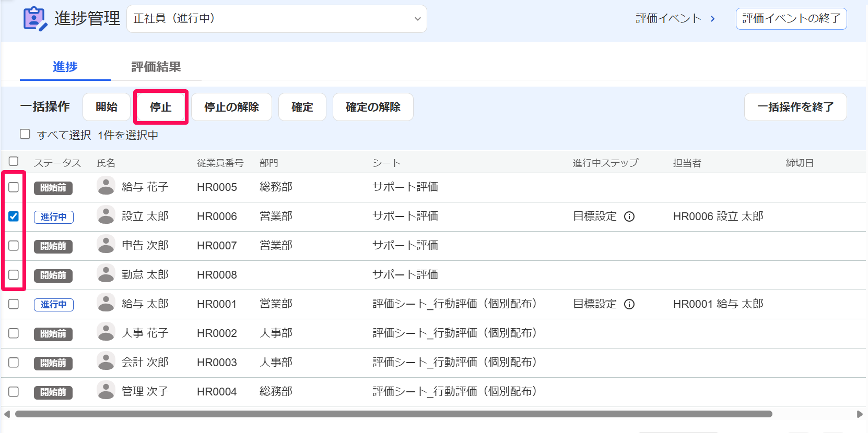Image resolution: width=868 pixels, height=433 pixels.
Task: Click the name 申告 次郎
Action: tap(145, 245)
